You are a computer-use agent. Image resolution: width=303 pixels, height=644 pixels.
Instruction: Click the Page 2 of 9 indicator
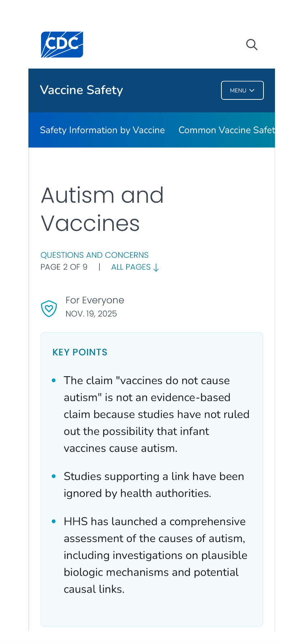[64, 267]
